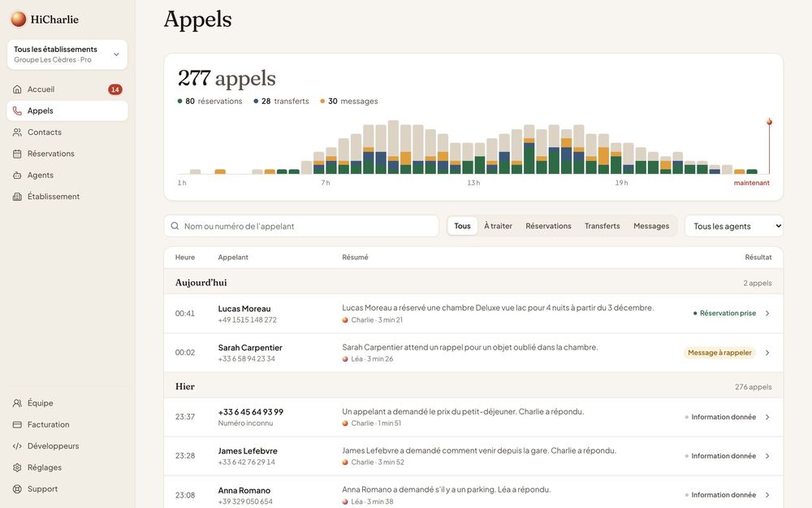Viewport: 812px width, 508px height.
Task: Click the phone number +49 1515 148 272
Action: click(247, 319)
